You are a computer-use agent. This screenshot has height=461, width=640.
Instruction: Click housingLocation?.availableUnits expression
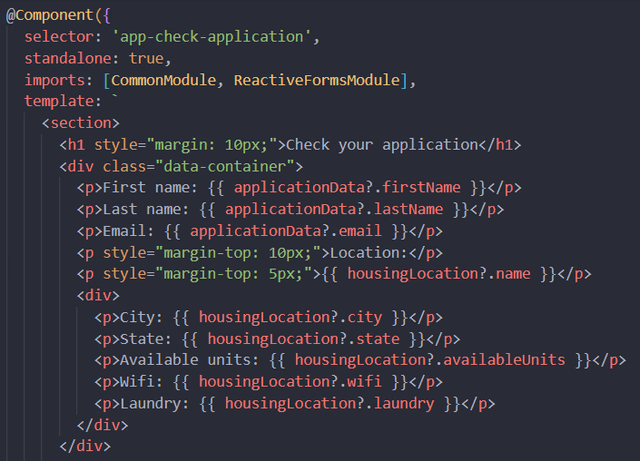coord(430,360)
